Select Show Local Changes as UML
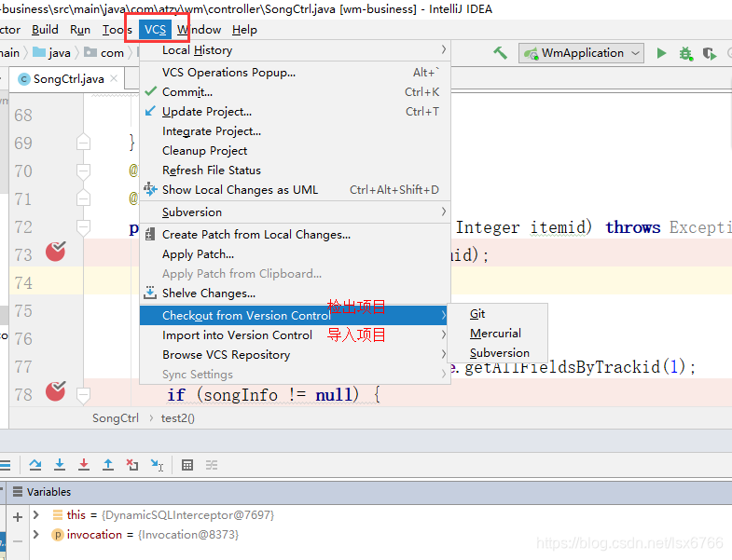Viewport: 732px width, 560px height. pyautogui.click(x=295, y=190)
